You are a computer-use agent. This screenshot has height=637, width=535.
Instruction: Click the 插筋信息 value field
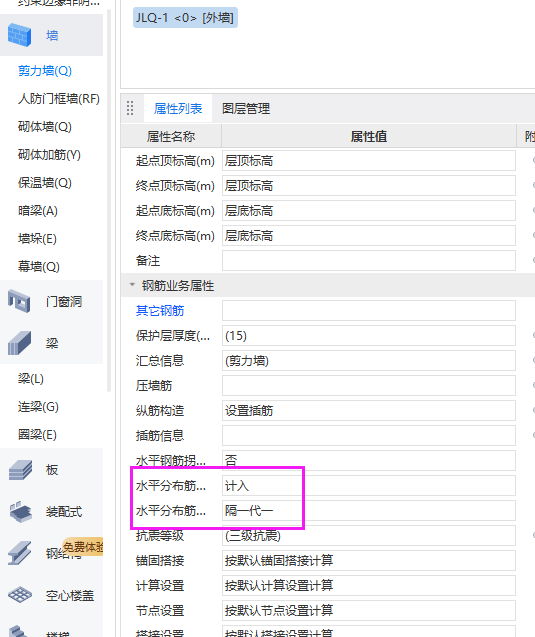coord(369,436)
